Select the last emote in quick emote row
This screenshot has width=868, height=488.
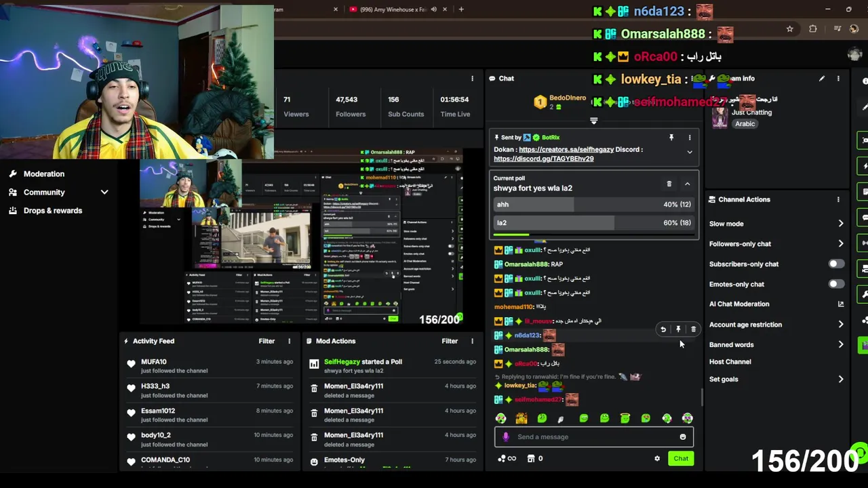(x=688, y=419)
